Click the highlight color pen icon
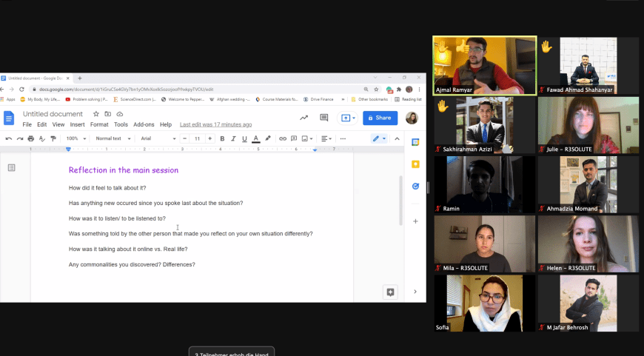644x356 pixels. 268,138
